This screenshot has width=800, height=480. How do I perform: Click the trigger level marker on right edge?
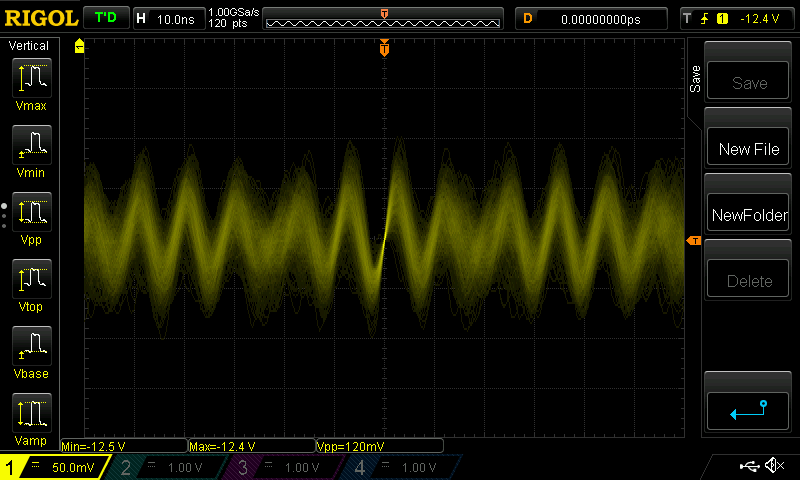[692, 241]
